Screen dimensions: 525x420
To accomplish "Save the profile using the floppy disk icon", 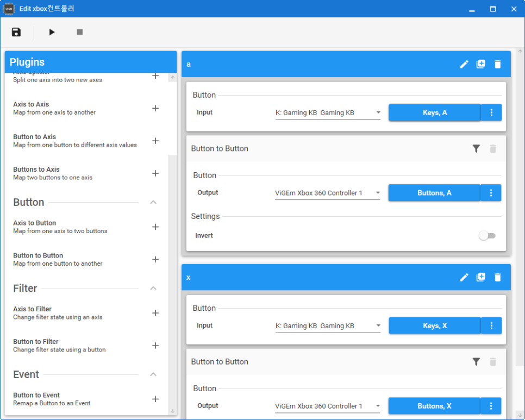I will [16, 32].
